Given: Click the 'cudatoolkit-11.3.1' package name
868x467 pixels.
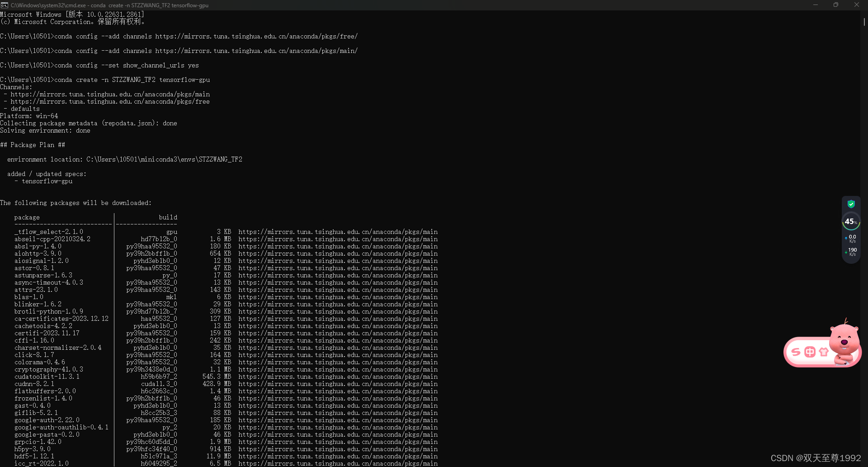Looking at the screenshot, I should click(47, 376).
